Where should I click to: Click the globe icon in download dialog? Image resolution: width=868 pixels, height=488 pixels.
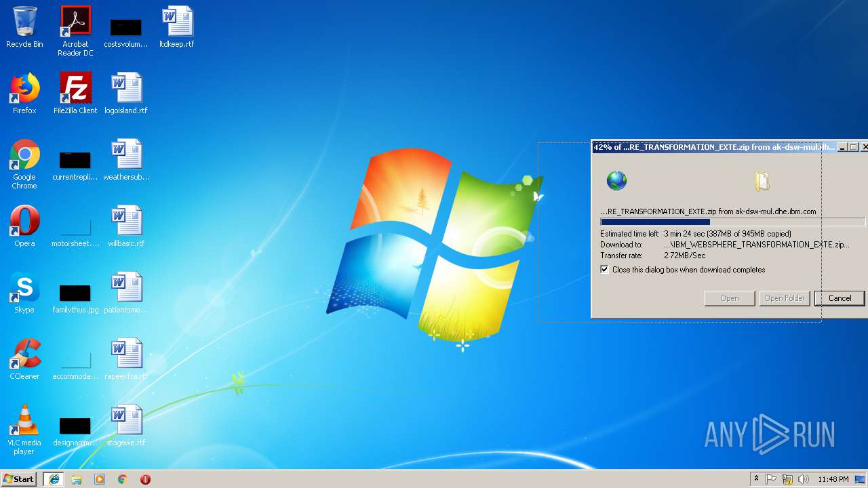tap(616, 180)
